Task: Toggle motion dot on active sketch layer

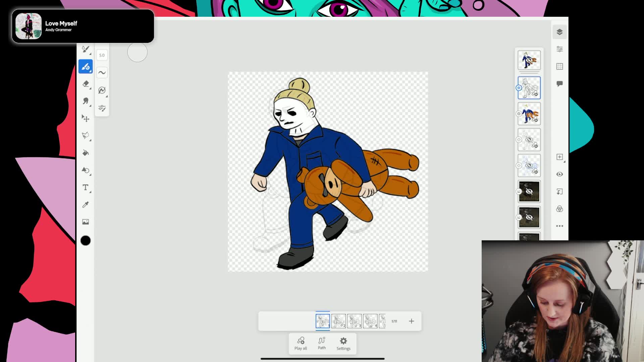Action: tap(519, 88)
